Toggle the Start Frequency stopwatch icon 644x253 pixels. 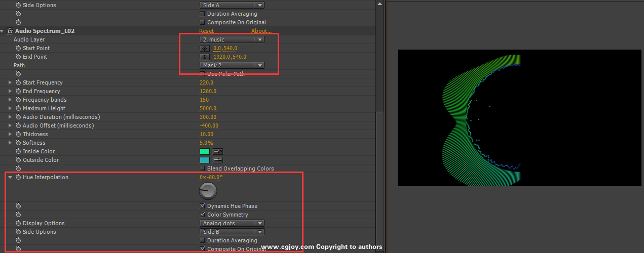(18, 82)
